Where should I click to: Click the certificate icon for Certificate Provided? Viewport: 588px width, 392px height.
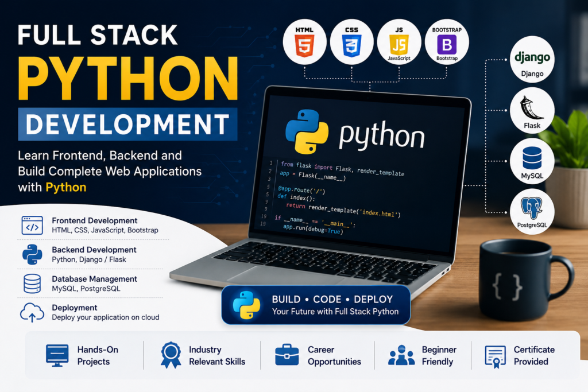tap(496, 356)
